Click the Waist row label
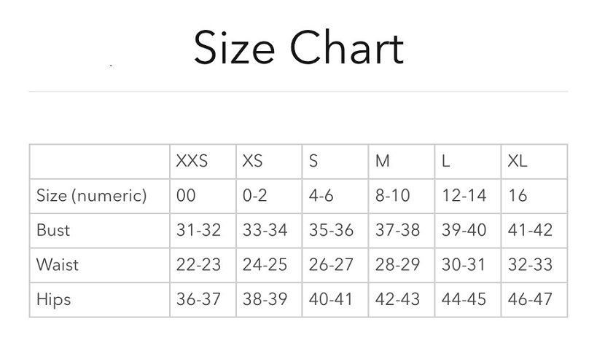Viewport: 597px width, 364px height. point(58,264)
